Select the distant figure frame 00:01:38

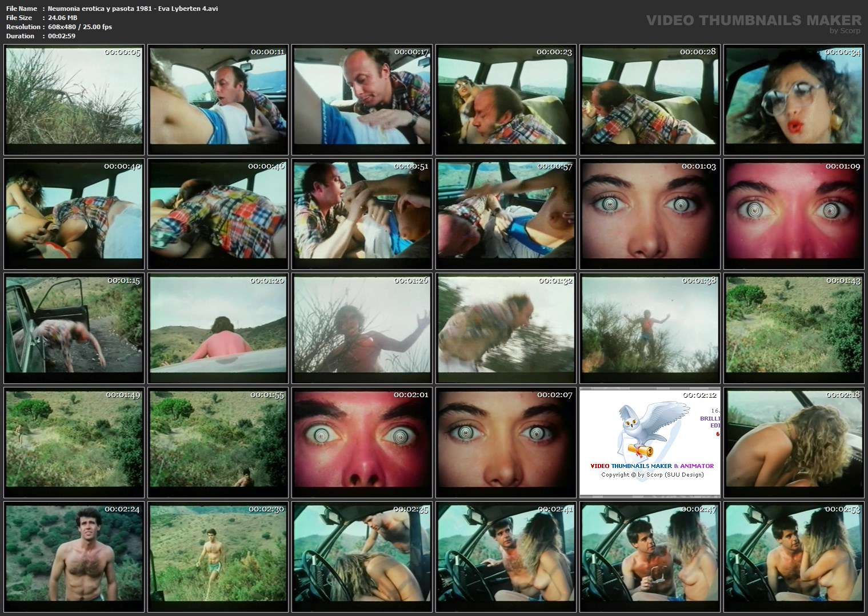pos(650,329)
